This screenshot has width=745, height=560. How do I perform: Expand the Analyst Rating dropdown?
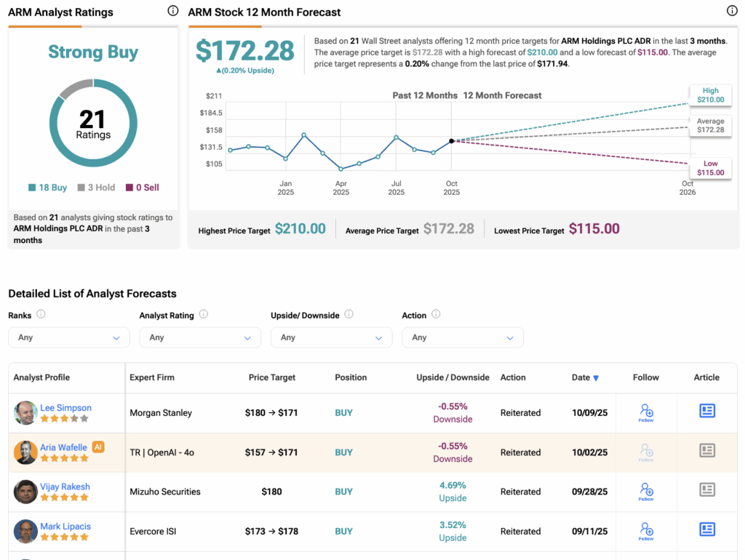(x=199, y=337)
